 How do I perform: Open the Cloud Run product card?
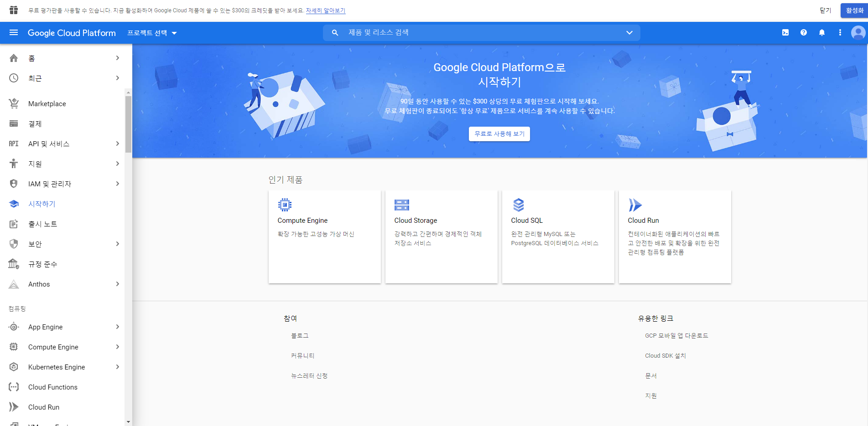point(675,237)
